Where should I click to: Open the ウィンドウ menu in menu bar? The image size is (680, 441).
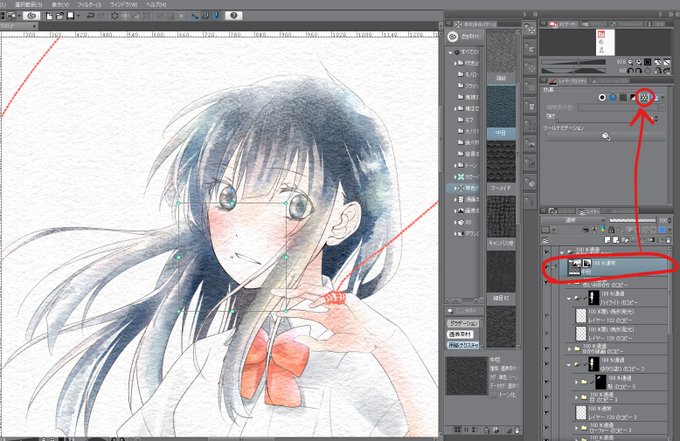coord(124,4)
